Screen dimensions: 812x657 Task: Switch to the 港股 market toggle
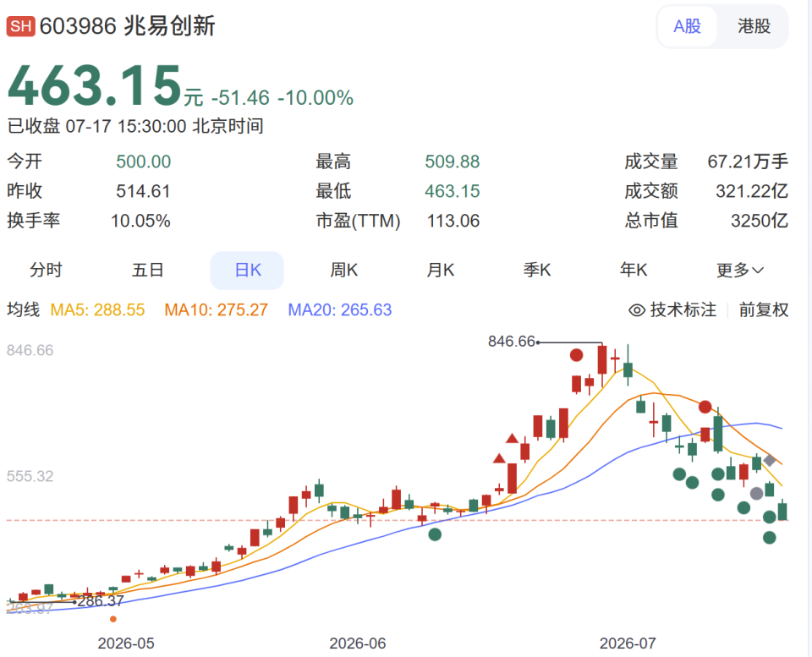click(x=754, y=26)
